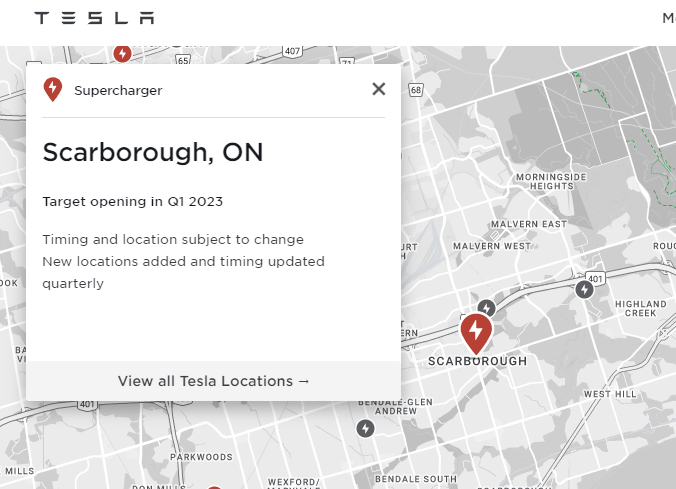Click red Supercharger icon in popup header
This screenshot has width=676, height=489.
pos(53,90)
